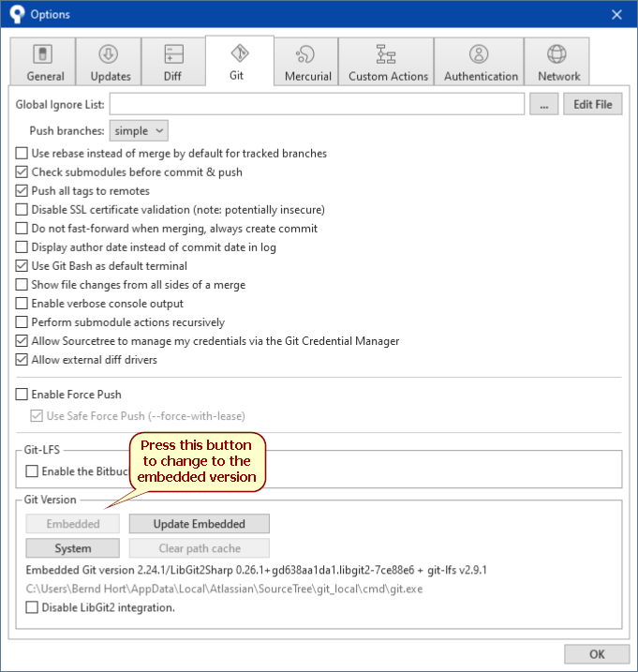Screen dimensions: 638x672
Task: Click the Global Ignore List text field
Action: [317, 104]
